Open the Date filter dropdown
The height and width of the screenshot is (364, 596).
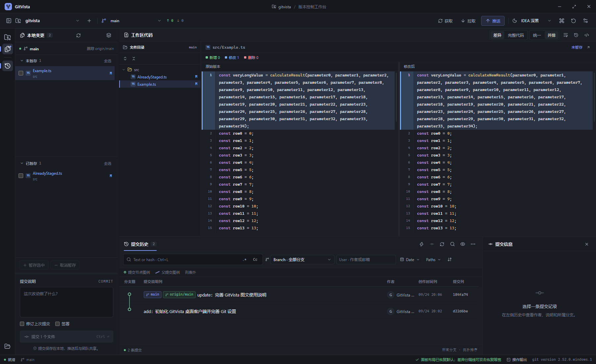(x=410, y=259)
